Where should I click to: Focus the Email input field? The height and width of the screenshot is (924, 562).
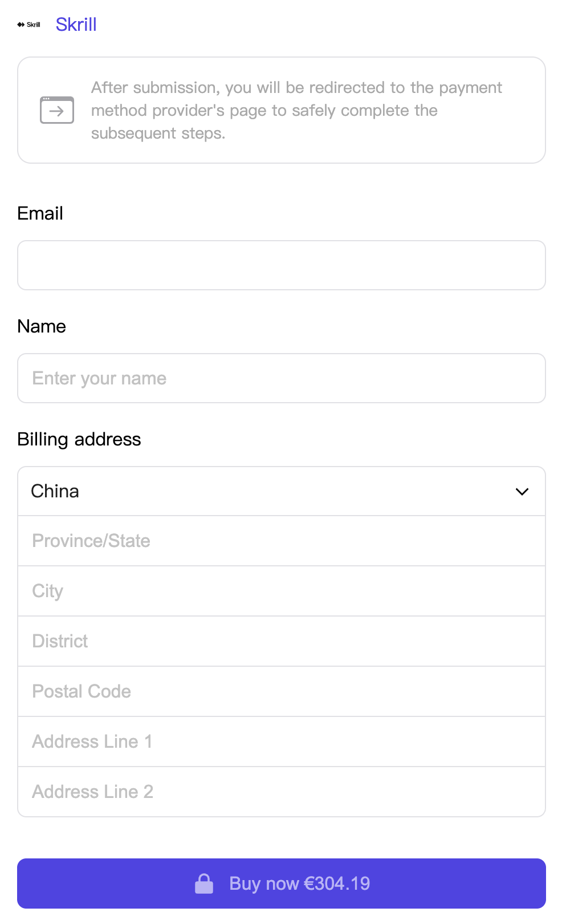(282, 265)
